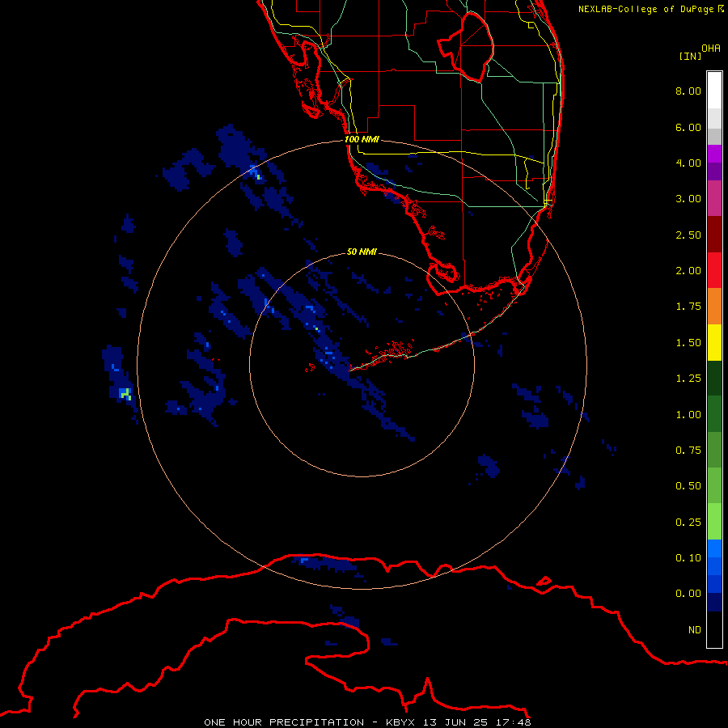Click the 1.00 legend value
728x728 pixels.
[x=688, y=415]
